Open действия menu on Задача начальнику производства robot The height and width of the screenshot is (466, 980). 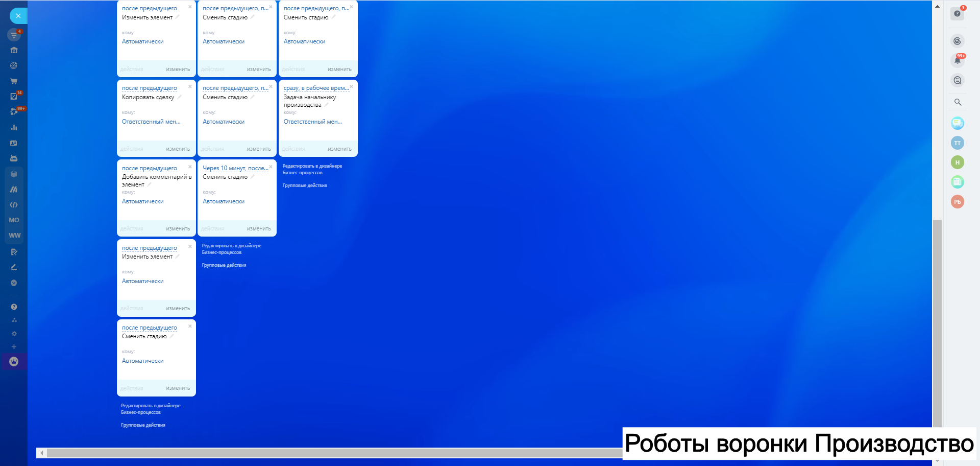coord(293,149)
